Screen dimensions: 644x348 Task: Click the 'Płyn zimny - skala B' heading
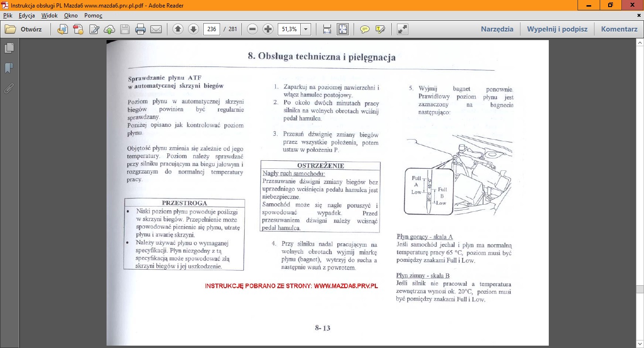point(423,275)
